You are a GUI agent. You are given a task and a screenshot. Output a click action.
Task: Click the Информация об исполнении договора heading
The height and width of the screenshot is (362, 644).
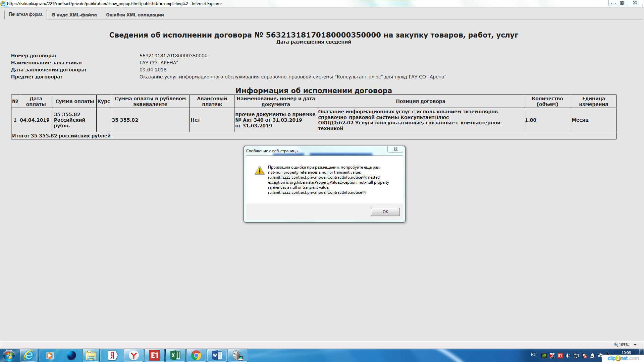coord(314,90)
